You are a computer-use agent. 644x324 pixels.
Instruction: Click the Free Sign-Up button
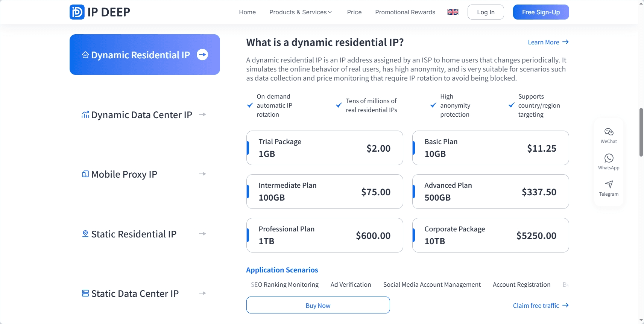(541, 12)
